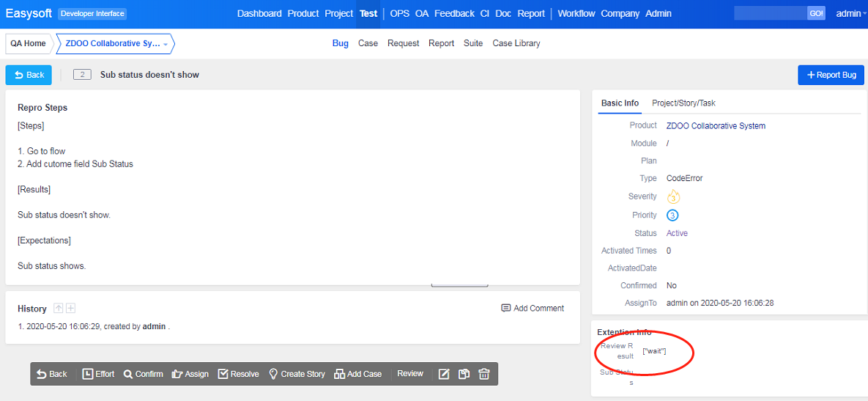Image resolution: width=868 pixels, height=401 pixels.
Task: Click the Report Bug button
Action: coord(831,75)
